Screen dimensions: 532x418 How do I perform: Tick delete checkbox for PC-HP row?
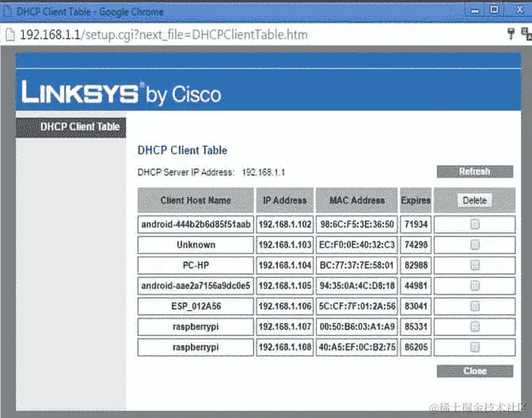(x=475, y=265)
